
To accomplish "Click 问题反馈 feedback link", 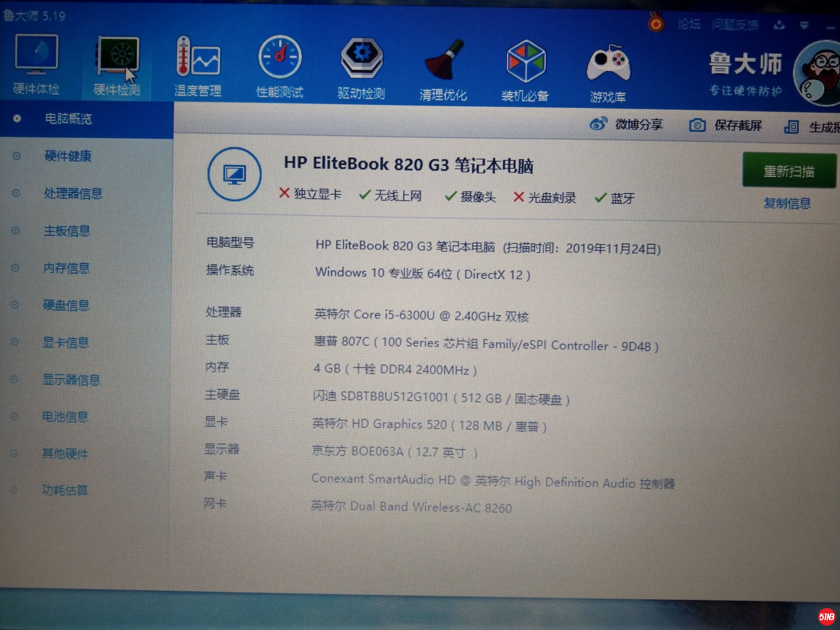I will [x=735, y=25].
